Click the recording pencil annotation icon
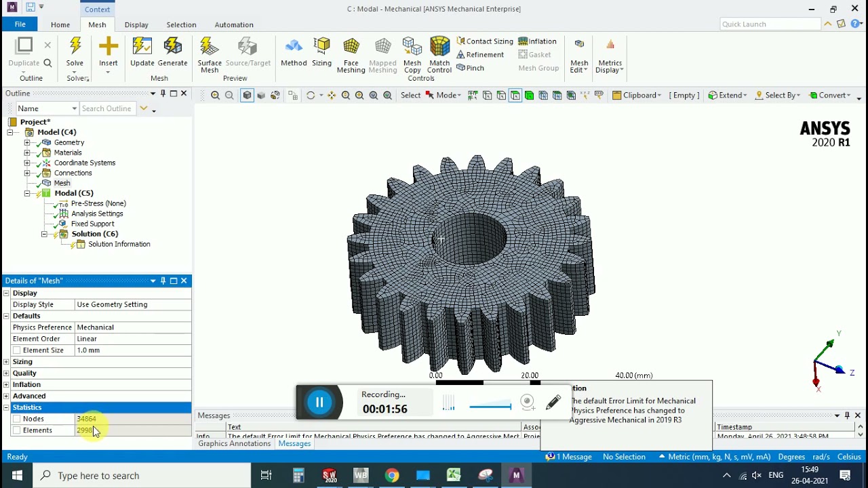 (x=553, y=402)
